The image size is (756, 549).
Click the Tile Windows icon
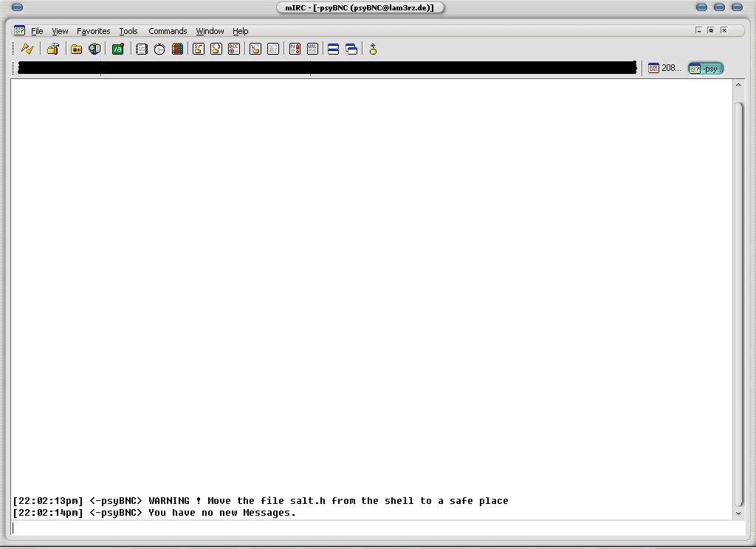(333, 49)
